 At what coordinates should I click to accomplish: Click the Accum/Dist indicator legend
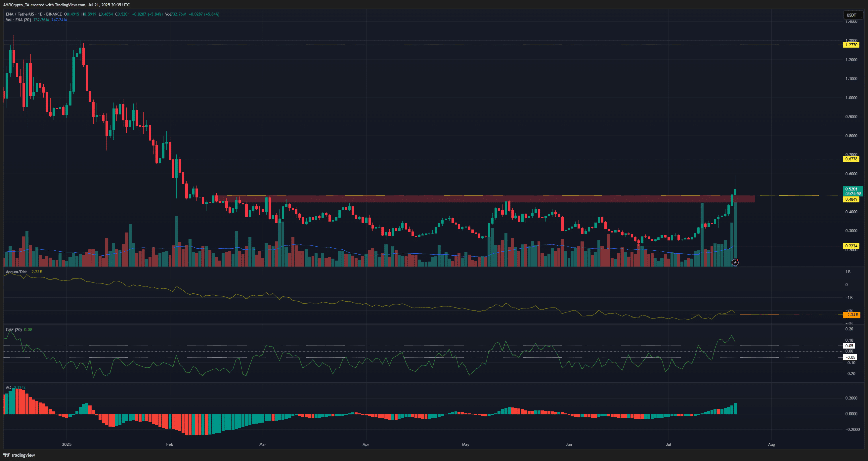pos(16,272)
